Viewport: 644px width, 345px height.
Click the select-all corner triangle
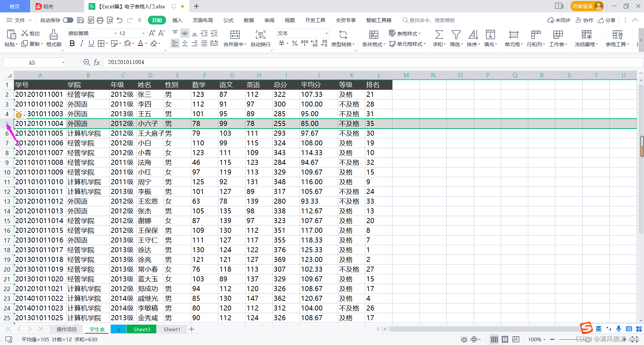pos(9,75)
